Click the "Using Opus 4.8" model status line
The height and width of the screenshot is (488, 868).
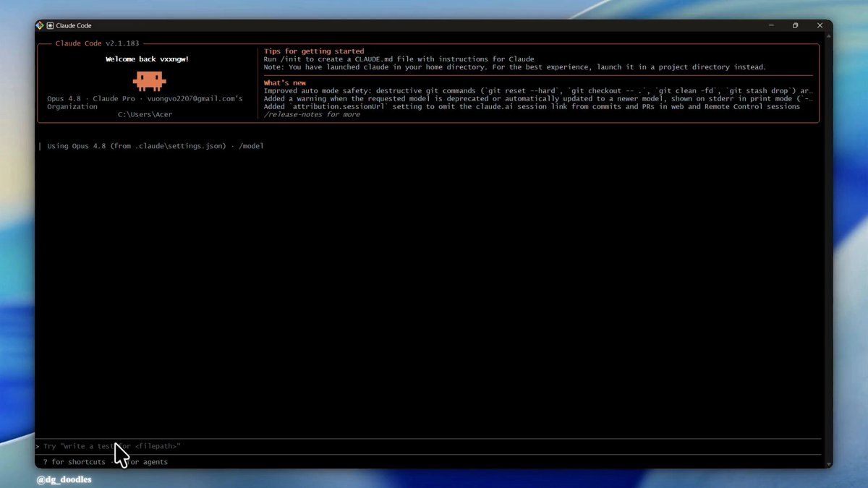tap(156, 146)
